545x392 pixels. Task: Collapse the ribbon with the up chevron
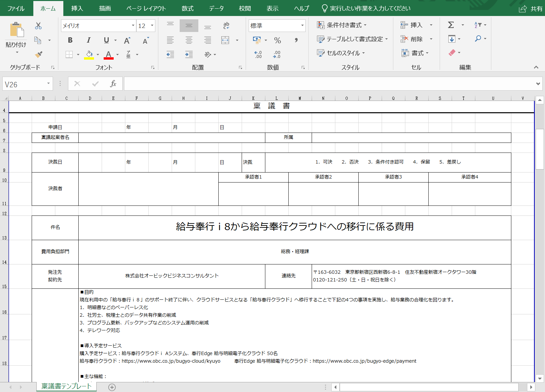(536, 67)
